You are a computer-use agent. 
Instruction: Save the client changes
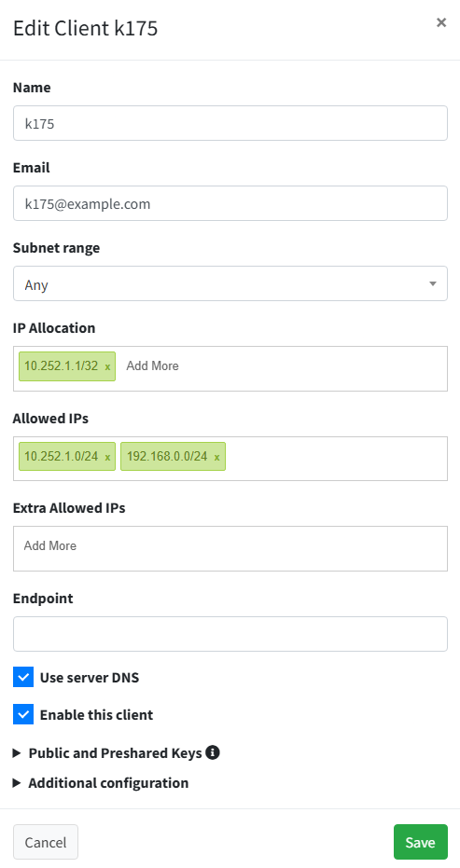[420, 842]
